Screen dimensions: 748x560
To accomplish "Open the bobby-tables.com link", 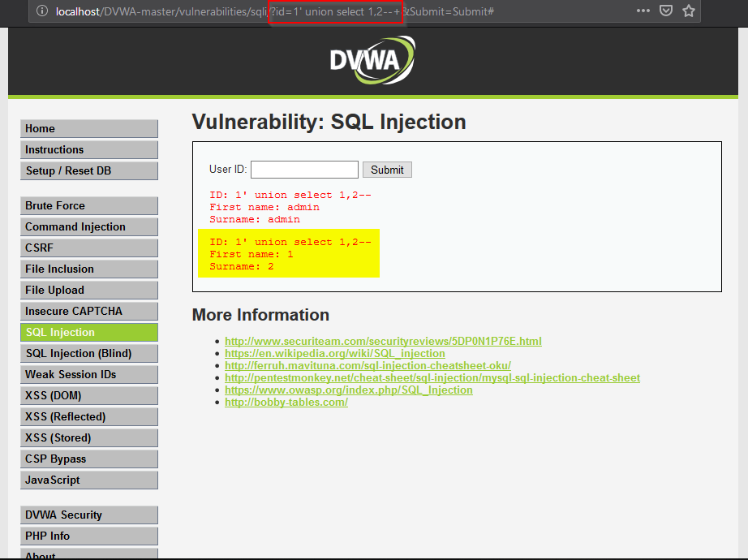I will [286, 402].
